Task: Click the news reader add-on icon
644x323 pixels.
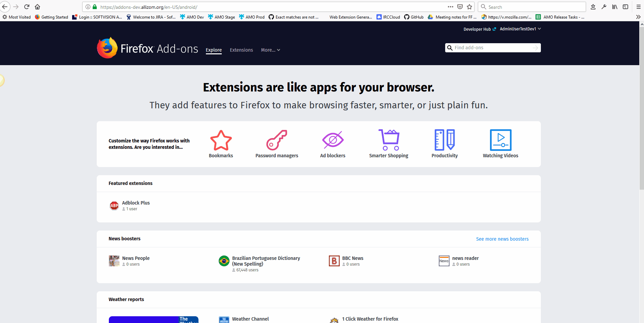Action: (x=444, y=261)
